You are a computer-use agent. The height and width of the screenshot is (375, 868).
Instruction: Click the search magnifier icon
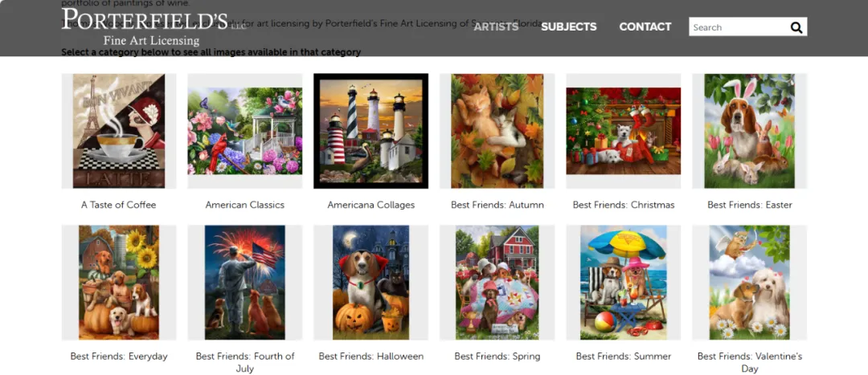click(796, 27)
